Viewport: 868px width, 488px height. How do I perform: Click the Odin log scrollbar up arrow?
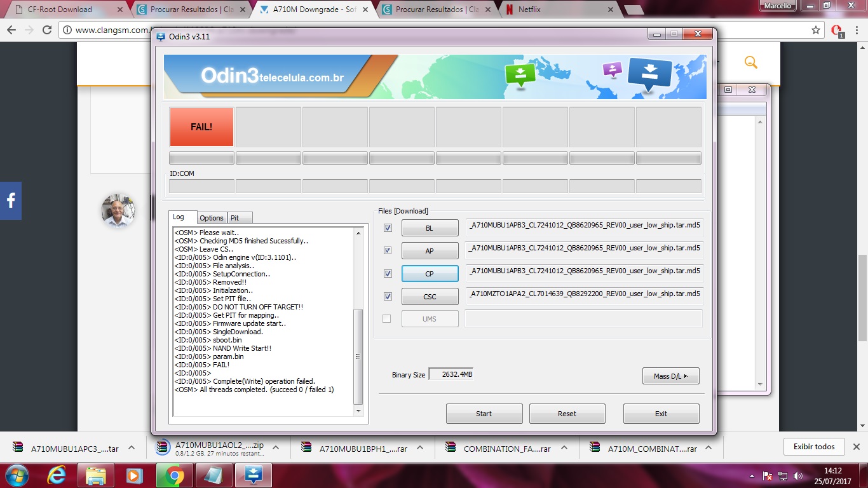pos(358,233)
